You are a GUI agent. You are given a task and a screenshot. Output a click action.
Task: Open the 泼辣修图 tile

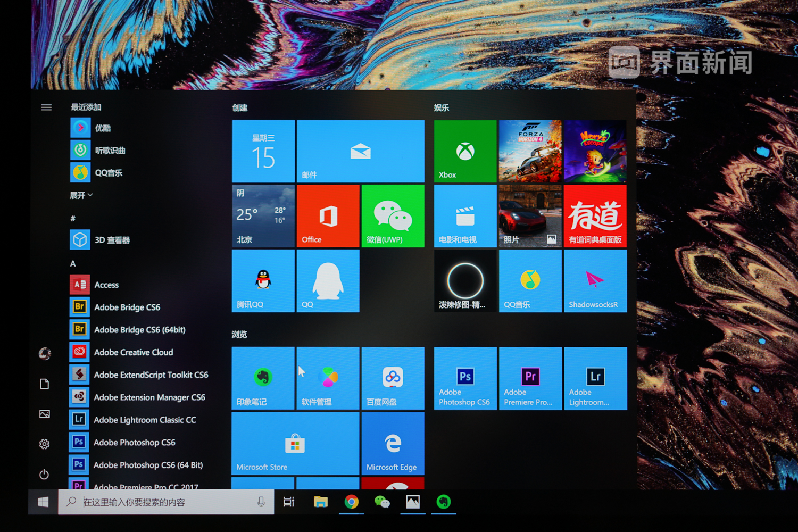click(465, 281)
